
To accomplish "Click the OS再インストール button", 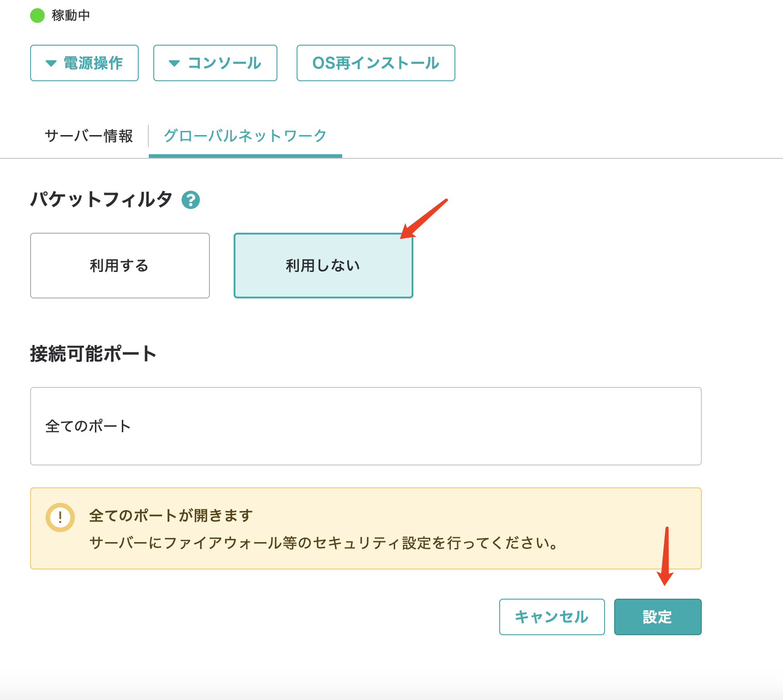I will tap(376, 63).
